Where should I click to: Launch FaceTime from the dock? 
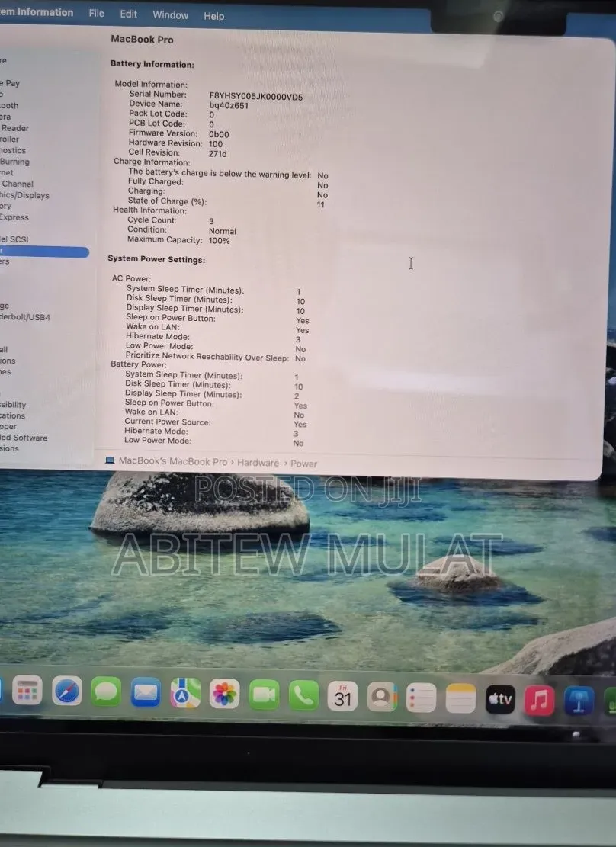point(264,695)
